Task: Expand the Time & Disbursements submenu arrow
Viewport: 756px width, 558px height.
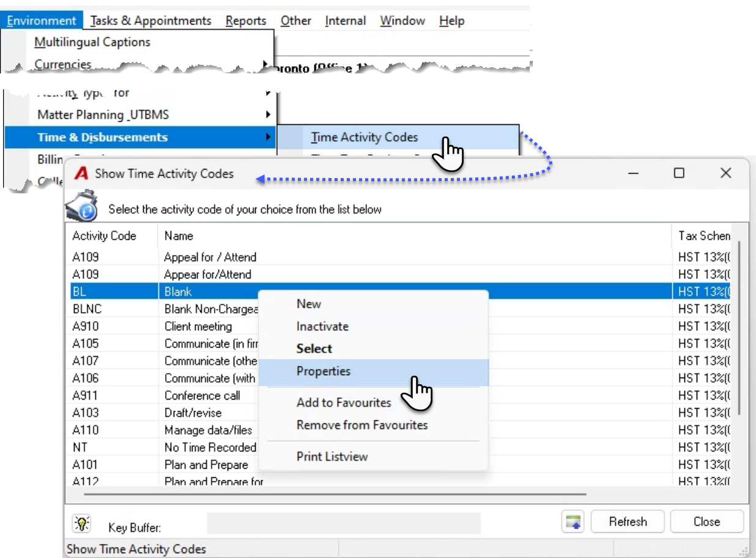Action: (x=268, y=137)
